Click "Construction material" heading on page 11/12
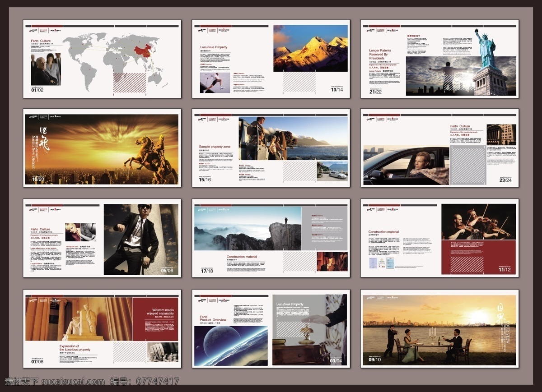The width and height of the screenshot is (542, 392). coord(383,232)
